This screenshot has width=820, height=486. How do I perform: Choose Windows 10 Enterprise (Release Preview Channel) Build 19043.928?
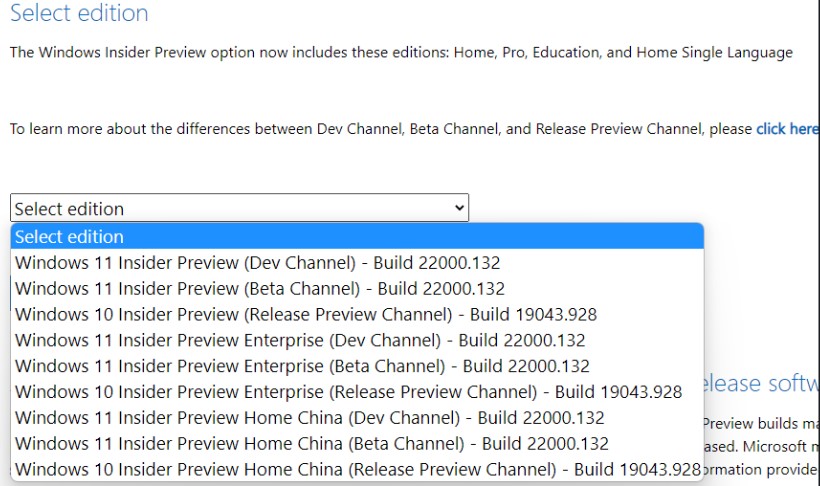[x=348, y=392]
